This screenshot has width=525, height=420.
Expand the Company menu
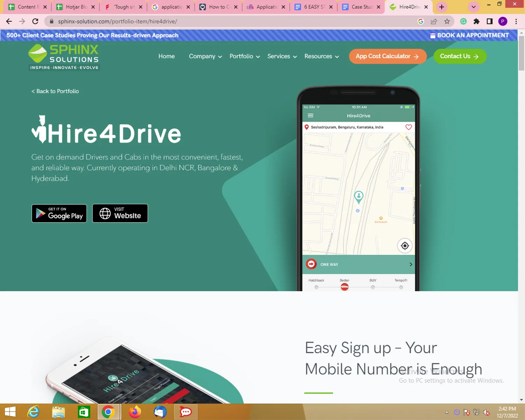[x=205, y=56]
